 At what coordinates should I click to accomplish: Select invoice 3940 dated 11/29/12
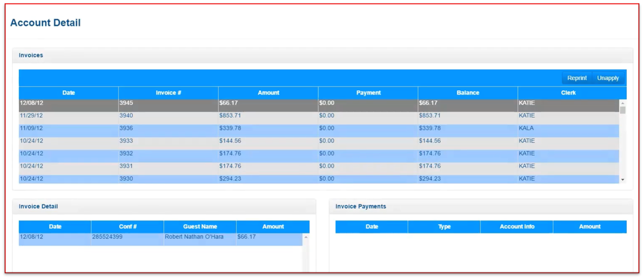(168, 116)
